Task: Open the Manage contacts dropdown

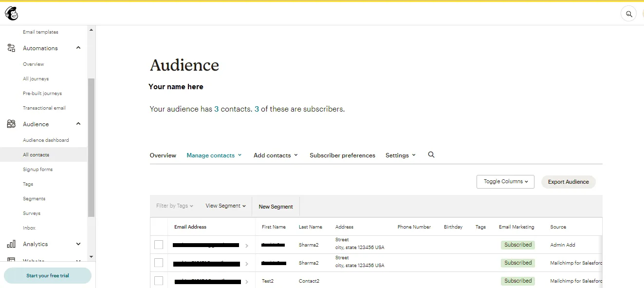Action: pyautogui.click(x=214, y=155)
